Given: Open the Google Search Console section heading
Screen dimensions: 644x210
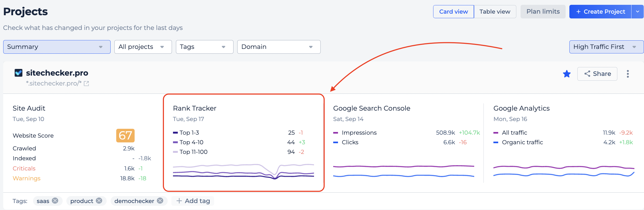Looking at the screenshot, I should tap(372, 108).
